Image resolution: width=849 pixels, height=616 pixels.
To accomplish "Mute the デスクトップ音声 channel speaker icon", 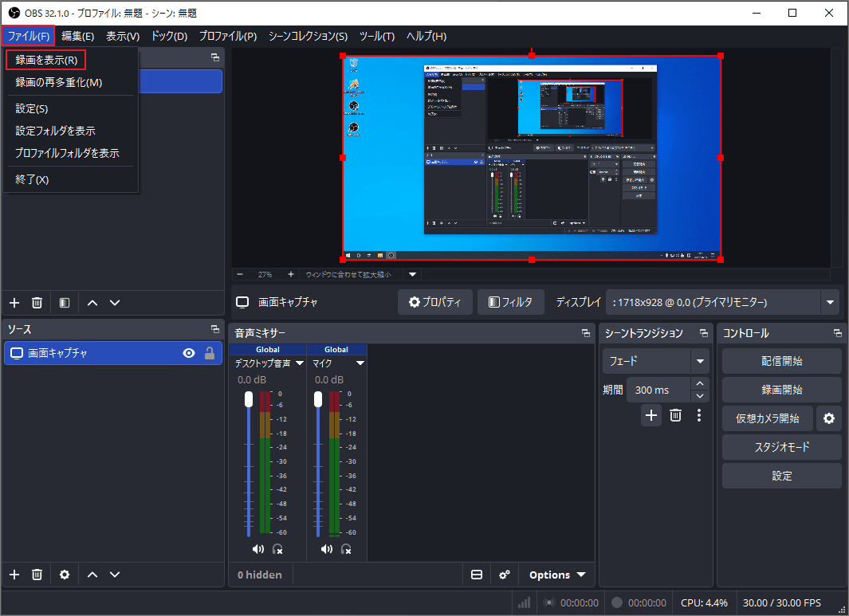I will (x=257, y=549).
